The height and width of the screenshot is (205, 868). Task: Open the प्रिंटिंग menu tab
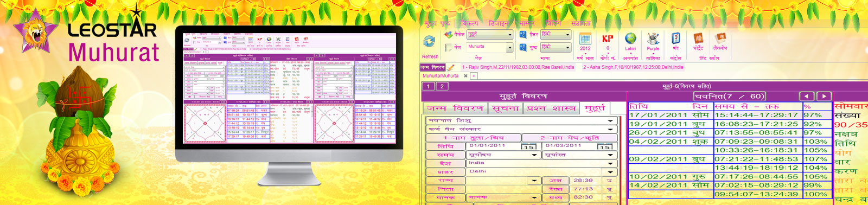pos(553,23)
